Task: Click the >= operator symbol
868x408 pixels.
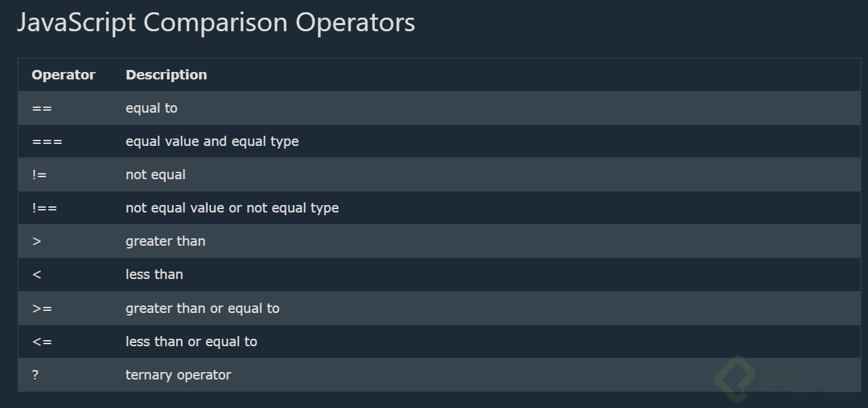Action: pyautogui.click(x=42, y=308)
